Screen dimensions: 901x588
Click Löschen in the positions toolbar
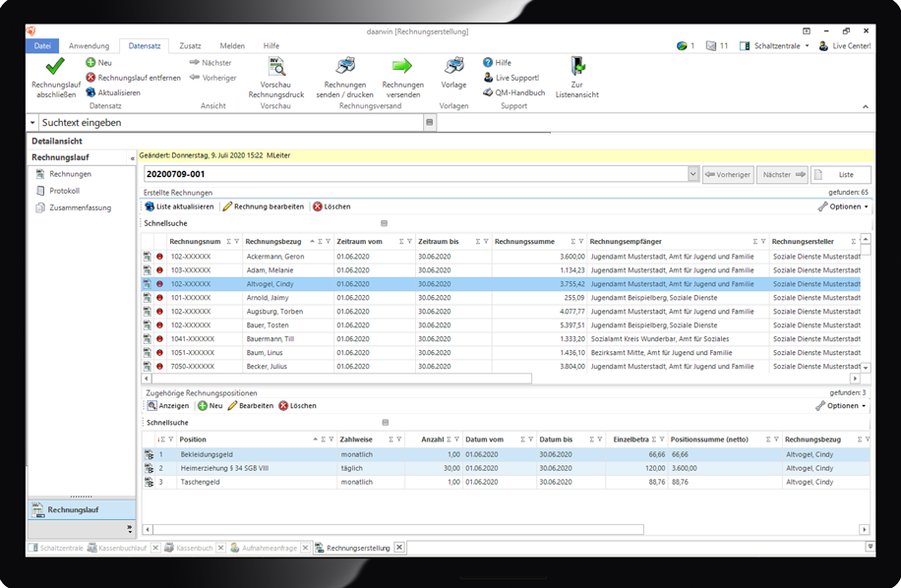[298, 406]
